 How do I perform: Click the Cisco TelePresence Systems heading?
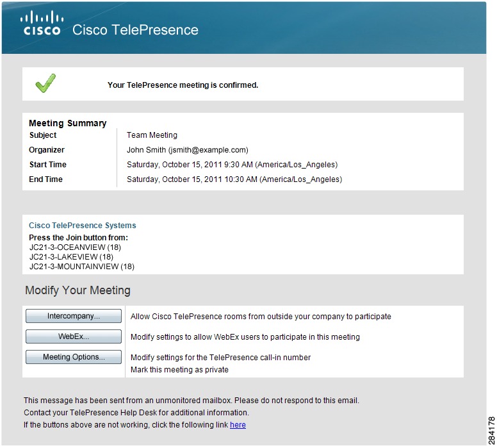pos(83,225)
